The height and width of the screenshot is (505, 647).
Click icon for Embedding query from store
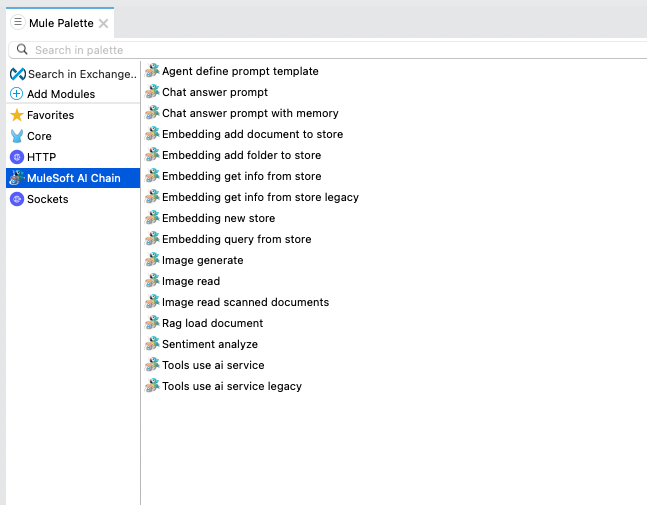tap(152, 239)
